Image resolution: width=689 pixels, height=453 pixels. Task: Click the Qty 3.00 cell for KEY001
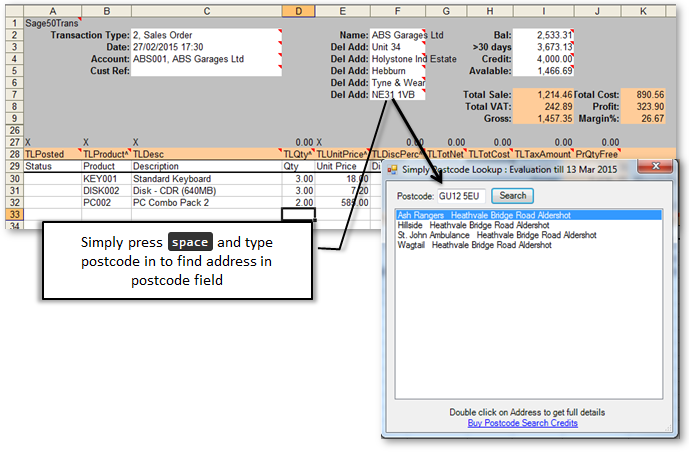tap(298, 179)
